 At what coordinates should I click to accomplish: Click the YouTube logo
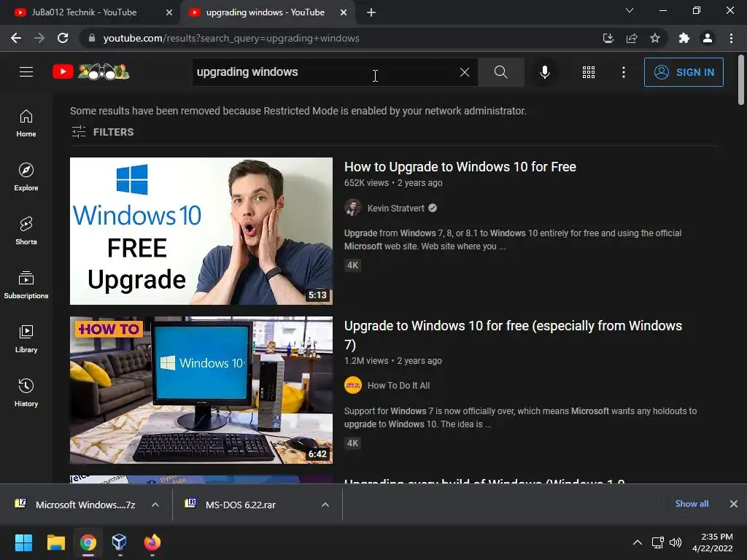(90, 72)
